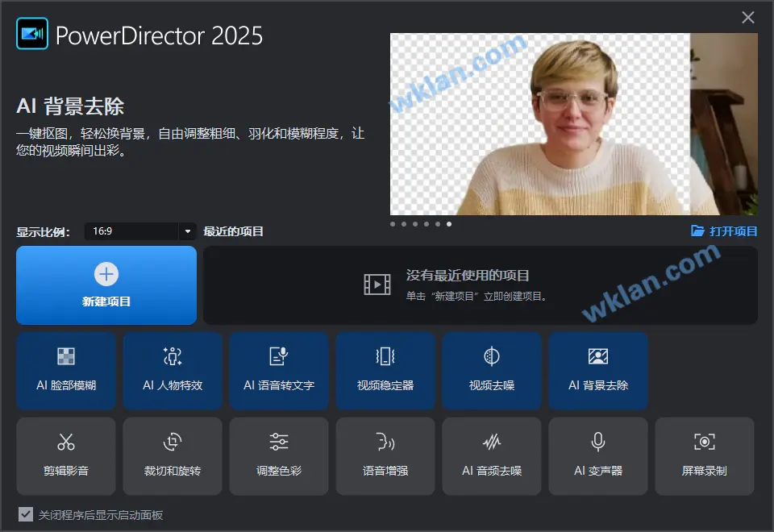Start the 视频稳定器 tool

point(385,371)
